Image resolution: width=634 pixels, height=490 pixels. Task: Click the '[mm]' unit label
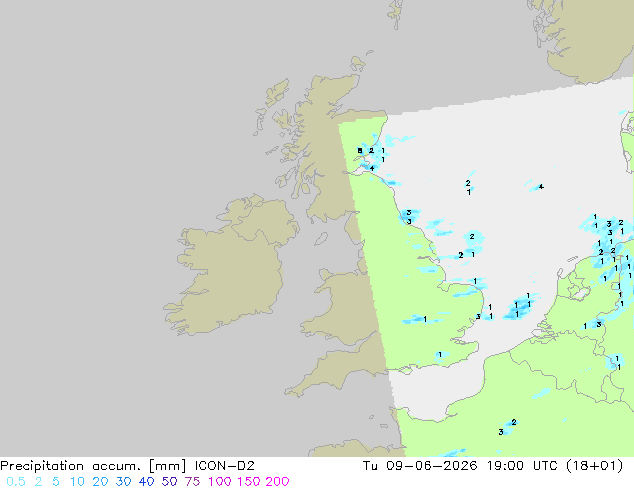pyautogui.click(x=168, y=466)
